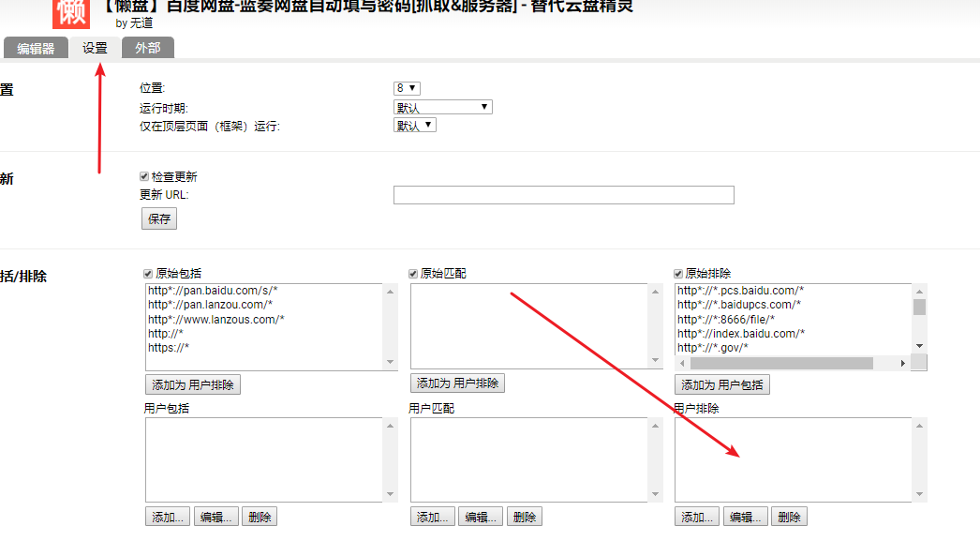The image size is (980, 541).
Task: Click 删除 under 用户匹配
Action: 525,517
